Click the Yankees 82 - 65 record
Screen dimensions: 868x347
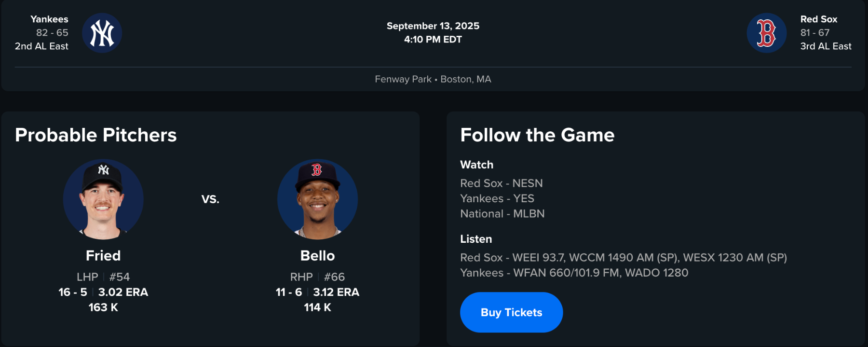pos(52,33)
